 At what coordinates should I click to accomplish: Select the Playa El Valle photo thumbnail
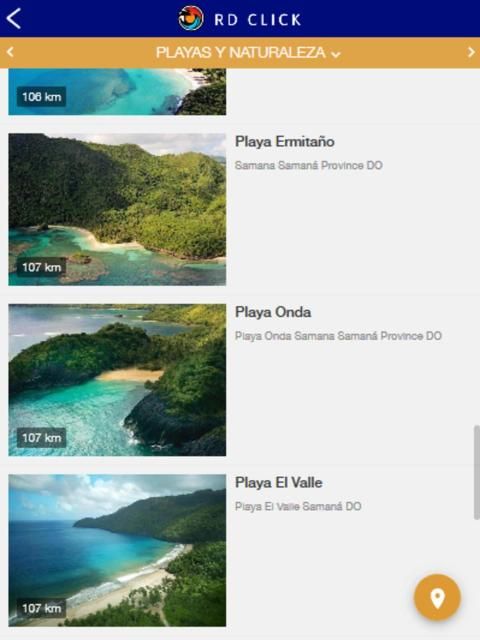click(x=117, y=550)
